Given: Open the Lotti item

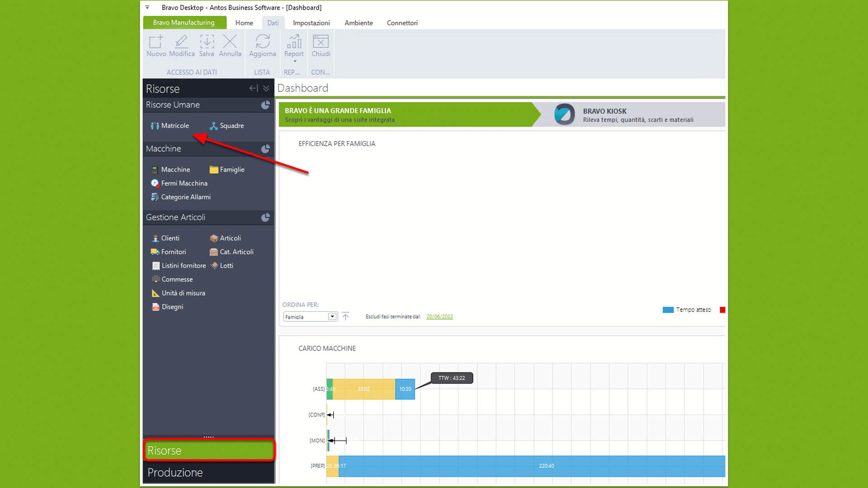Looking at the screenshot, I should point(222,266).
